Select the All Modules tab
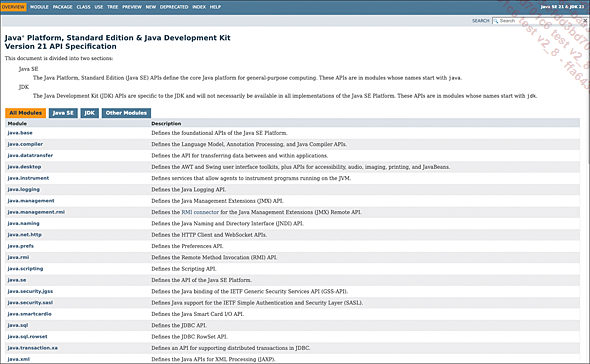Viewport: 590px width, 364px height. (x=26, y=113)
